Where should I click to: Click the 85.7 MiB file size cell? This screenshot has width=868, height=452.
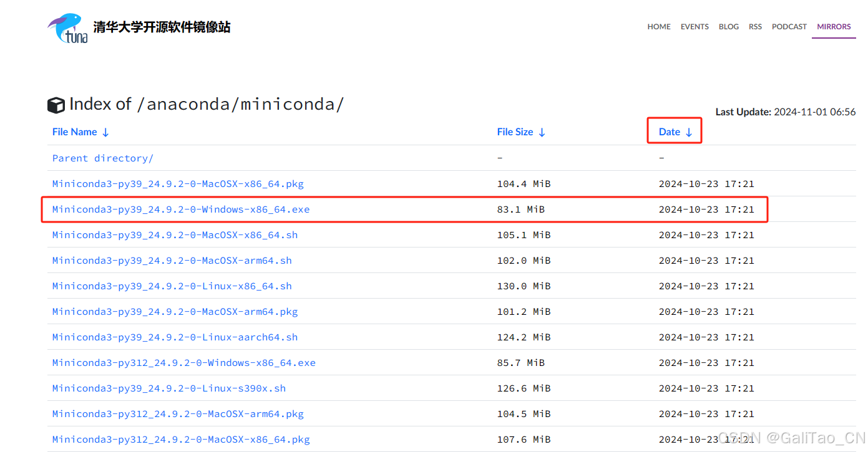(x=520, y=363)
